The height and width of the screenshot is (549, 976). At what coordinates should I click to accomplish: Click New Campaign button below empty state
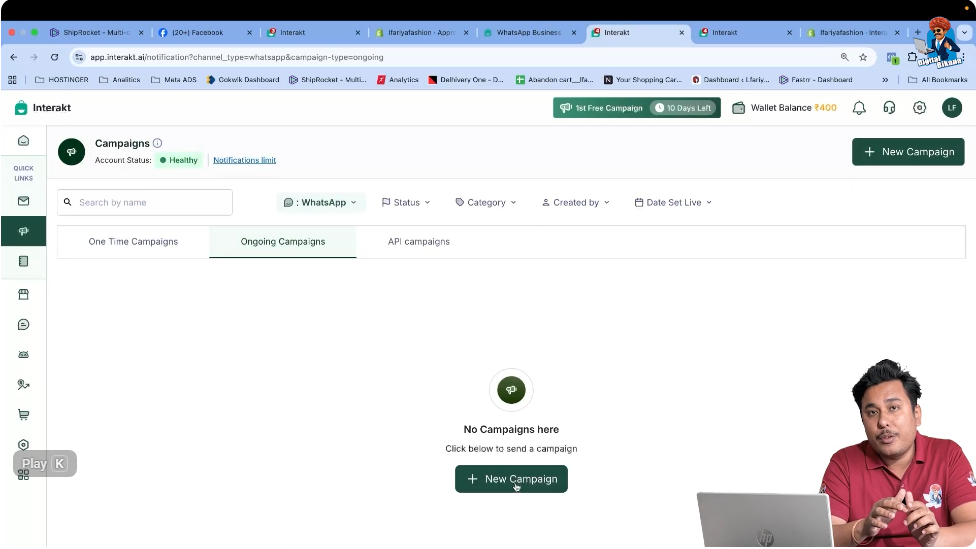[x=511, y=479]
